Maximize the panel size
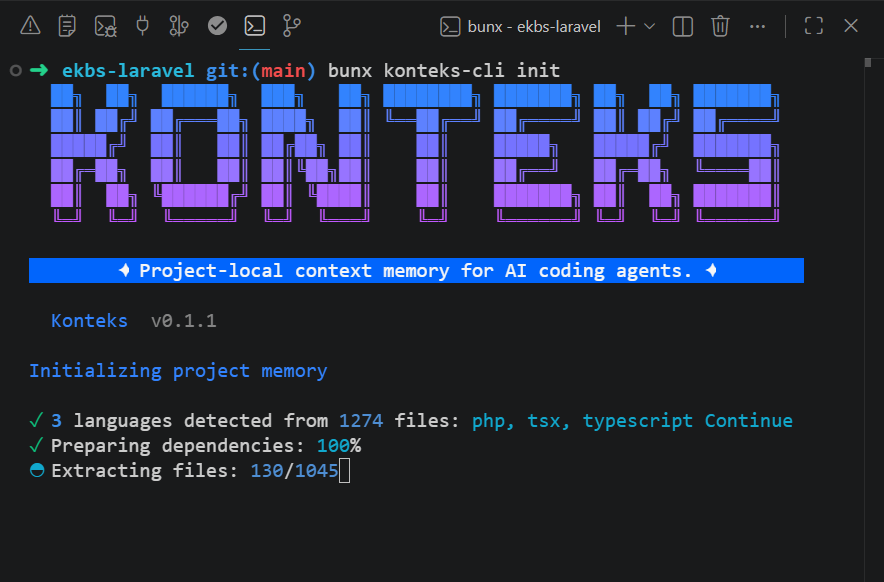Image resolution: width=884 pixels, height=582 pixels. 814,26
